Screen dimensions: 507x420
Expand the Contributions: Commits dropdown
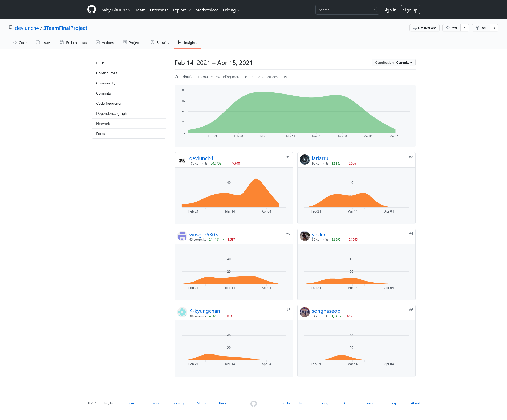[x=393, y=63]
